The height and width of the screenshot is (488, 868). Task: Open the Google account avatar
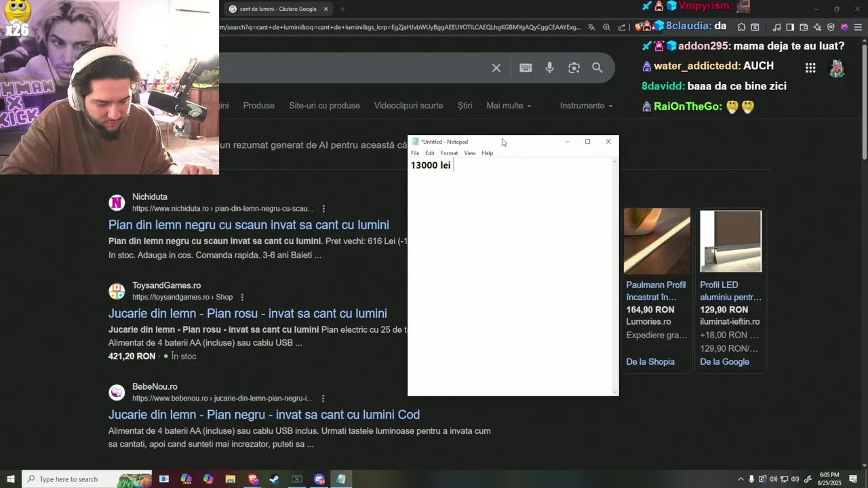837,68
